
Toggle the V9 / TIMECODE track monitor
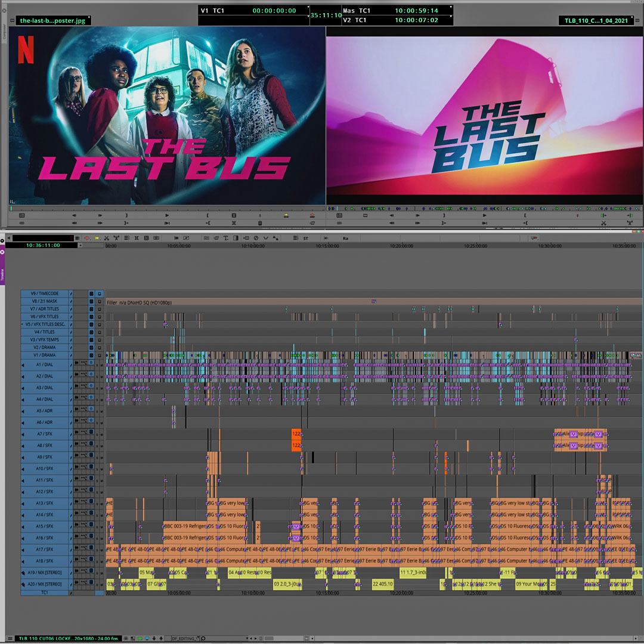[100, 293]
